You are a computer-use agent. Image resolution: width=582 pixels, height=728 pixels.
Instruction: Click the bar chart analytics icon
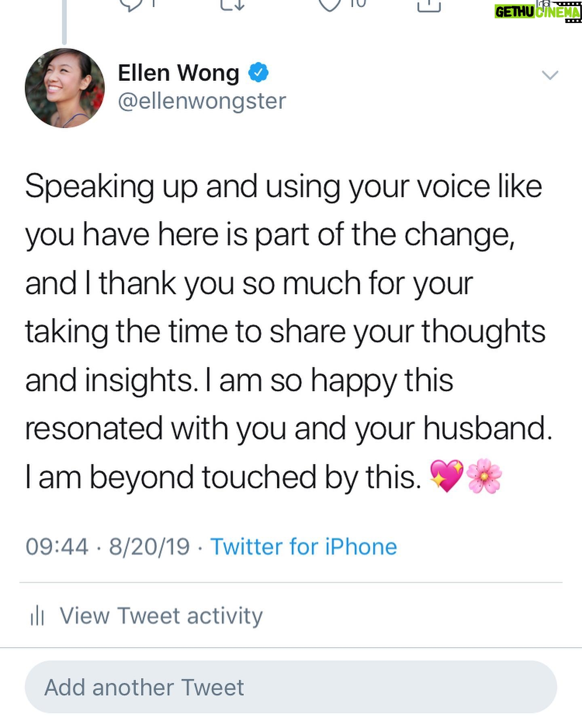[37, 616]
